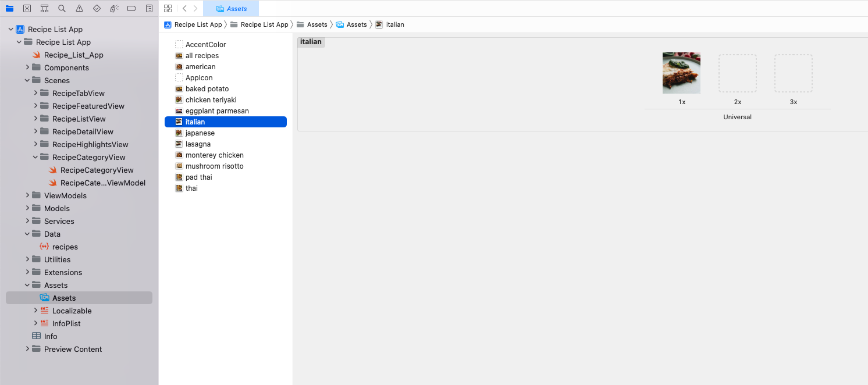Select the Assets editor tab

point(231,9)
